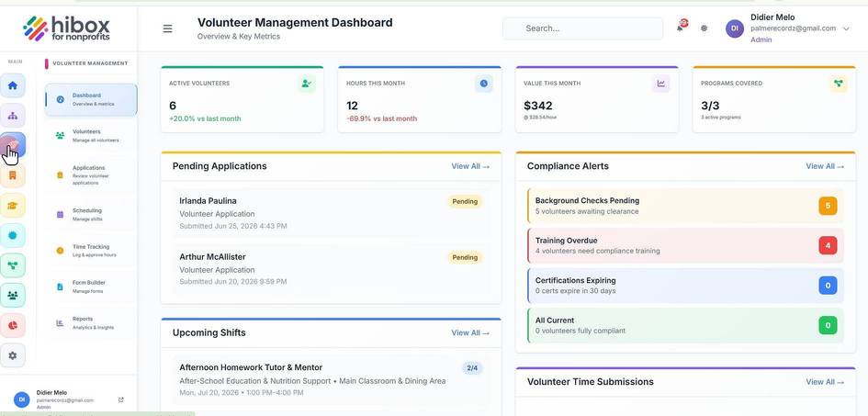Click the Volunteer Management Dashboard title
Image resolution: width=868 pixels, height=416 pixels.
click(295, 23)
